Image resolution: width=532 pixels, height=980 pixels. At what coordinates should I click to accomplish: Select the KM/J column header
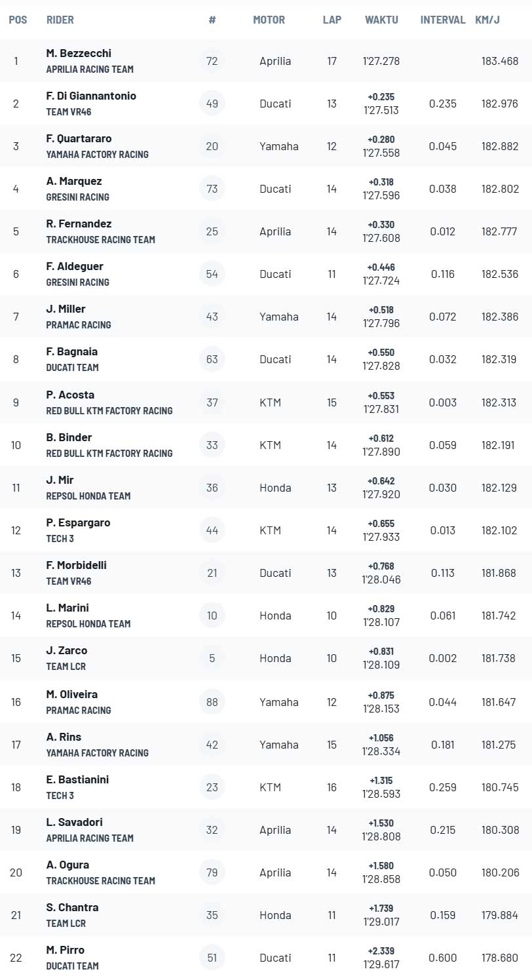pyautogui.click(x=487, y=20)
